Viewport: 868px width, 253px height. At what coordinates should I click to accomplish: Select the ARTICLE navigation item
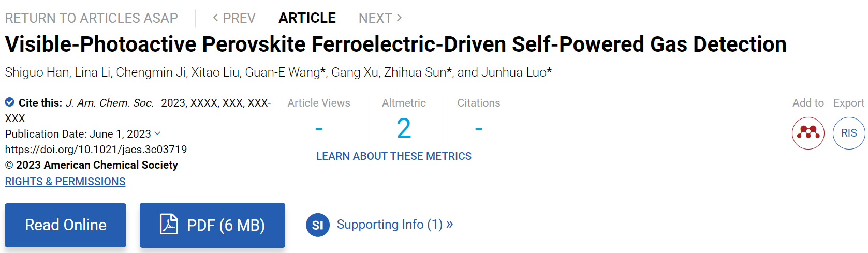[x=307, y=18]
